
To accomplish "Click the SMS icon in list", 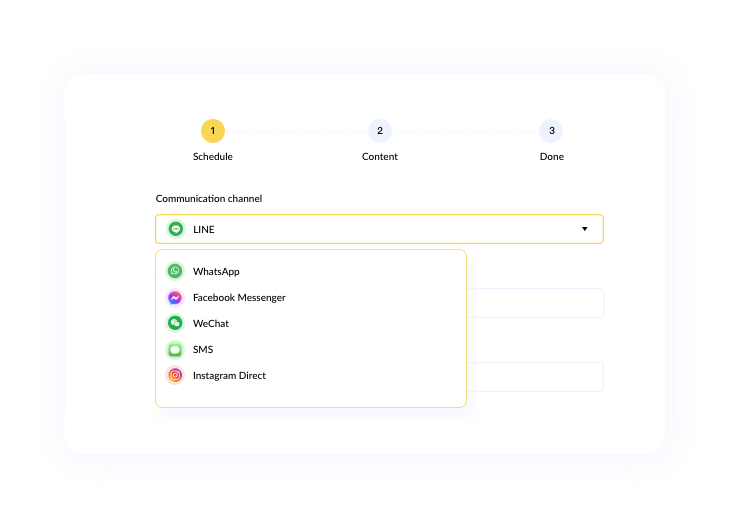I will (175, 349).
